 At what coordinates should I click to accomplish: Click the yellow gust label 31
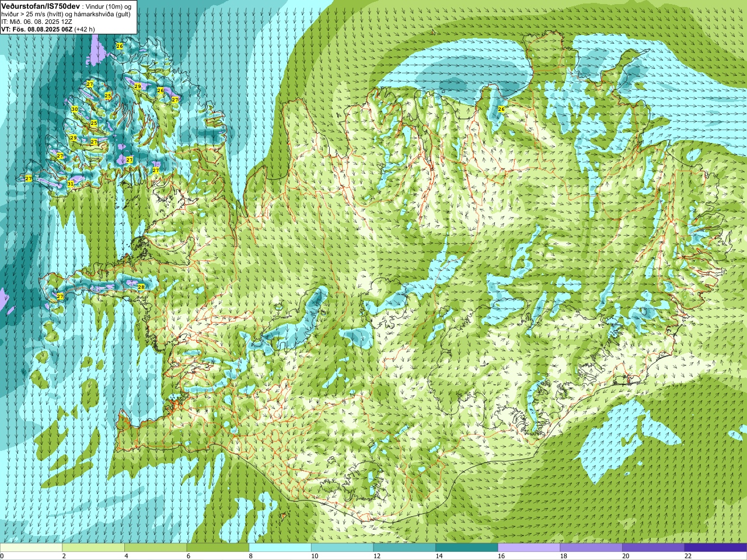tap(71, 184)
